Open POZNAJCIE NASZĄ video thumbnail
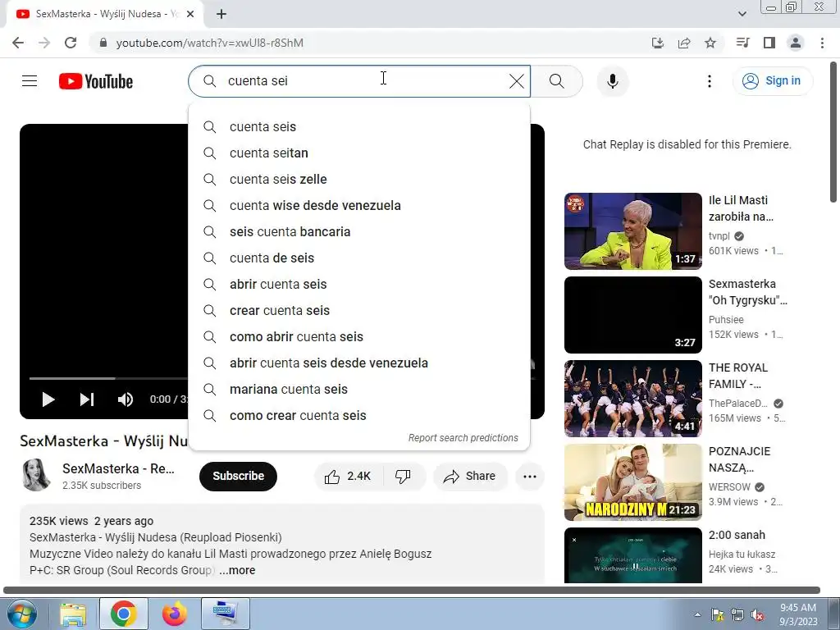 [632, 482]
